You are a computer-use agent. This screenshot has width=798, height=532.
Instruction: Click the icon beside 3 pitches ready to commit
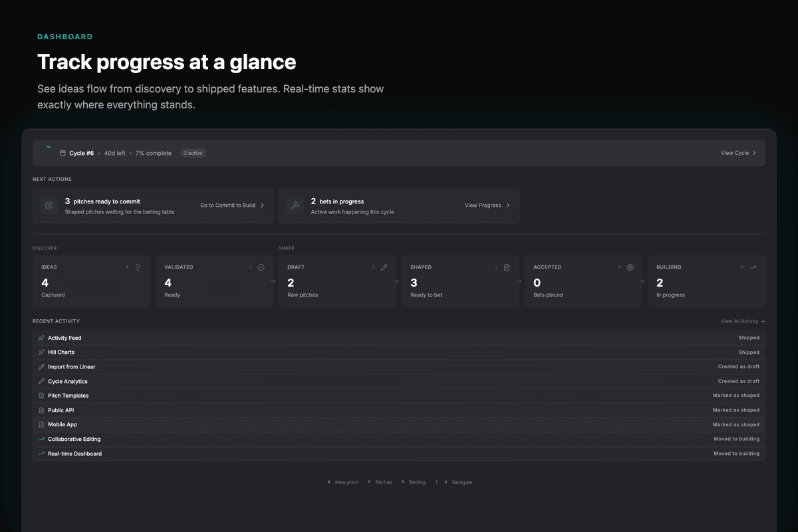pyautogui.click(x=49, y=205)
